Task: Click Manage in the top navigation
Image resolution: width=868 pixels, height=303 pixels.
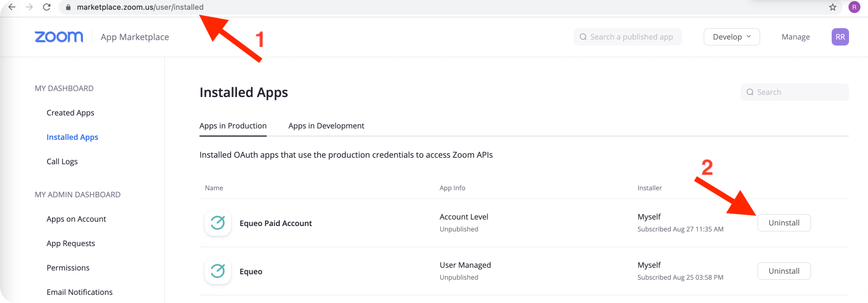Action: pos(796,37)
